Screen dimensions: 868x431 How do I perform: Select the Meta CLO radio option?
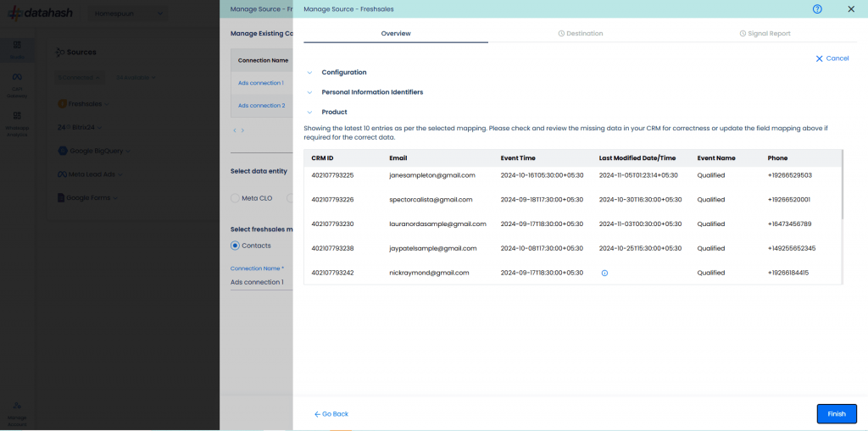[x=236, y=198]
